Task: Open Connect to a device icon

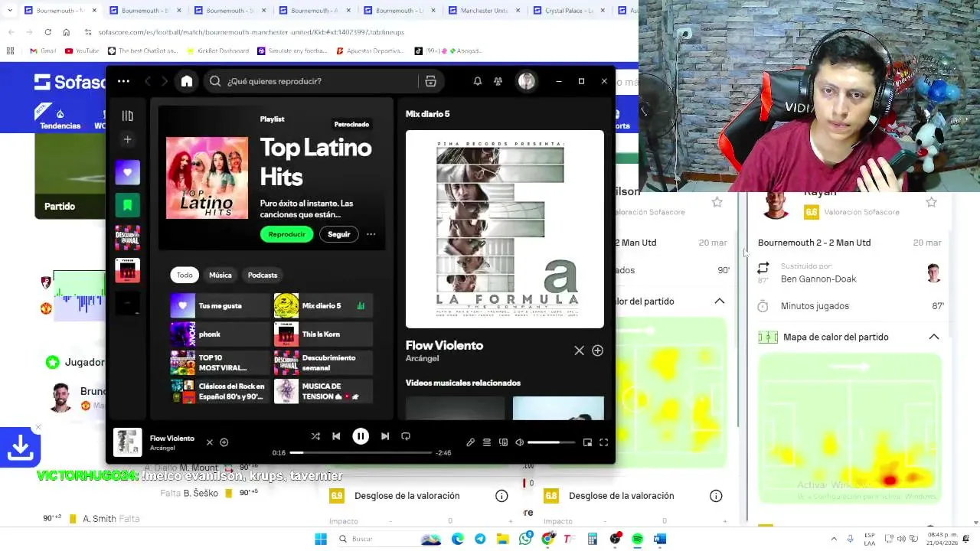Action: (x=503, y=442)
